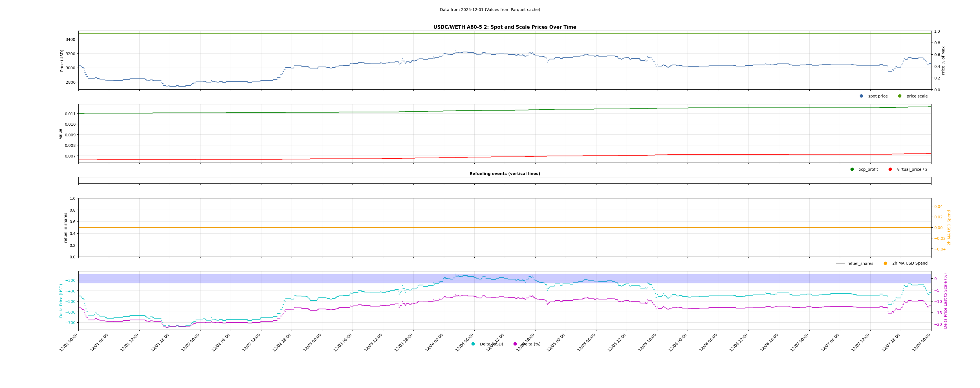Click the 'Refueling events (vertical lines)' heading
The width and height of the screenshot is (980, 388).
(x=505, y=174)
